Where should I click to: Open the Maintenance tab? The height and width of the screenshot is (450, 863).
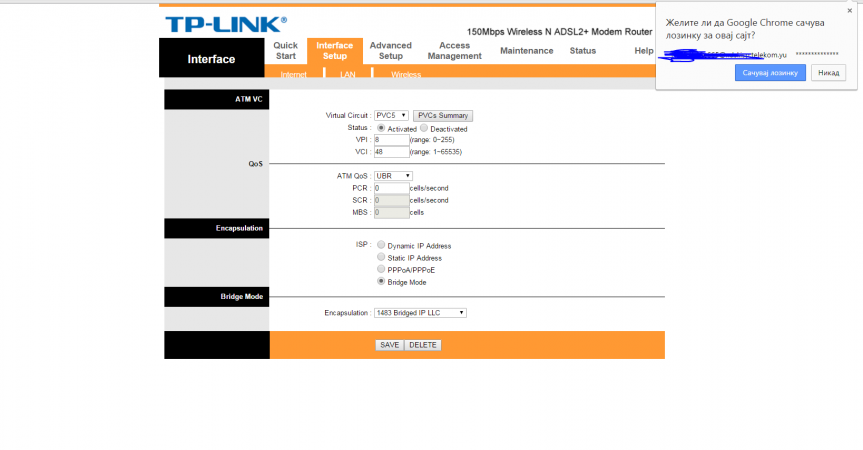coord(527,51)
